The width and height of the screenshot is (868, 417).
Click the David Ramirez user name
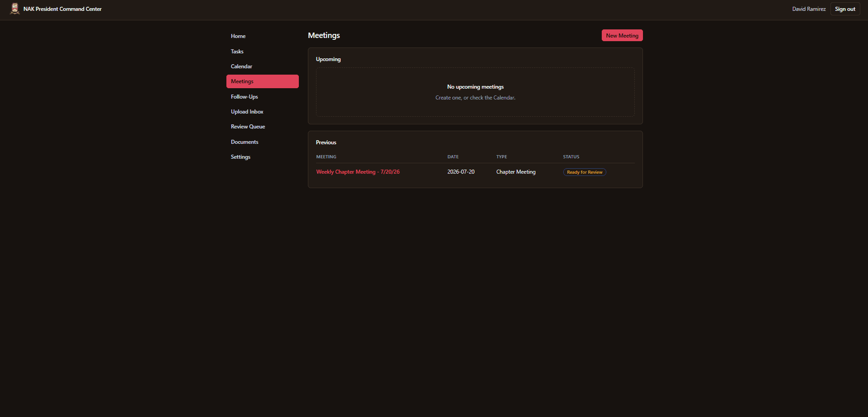click(809, 9)
